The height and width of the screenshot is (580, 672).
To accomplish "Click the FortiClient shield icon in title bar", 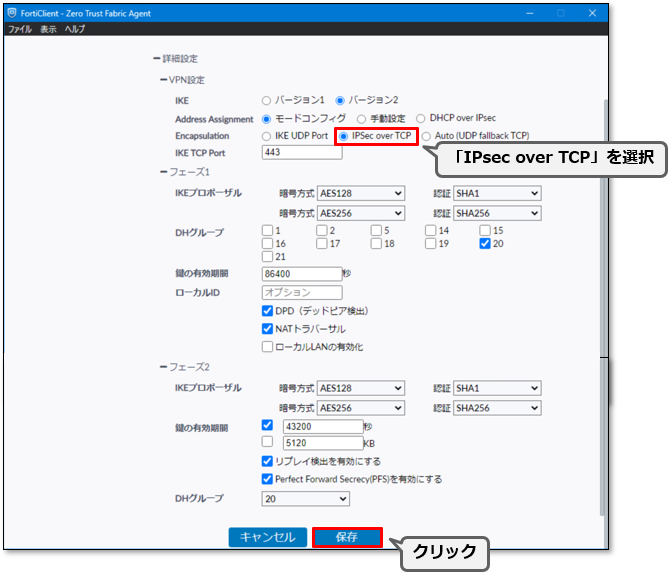I will coord(12,13).
